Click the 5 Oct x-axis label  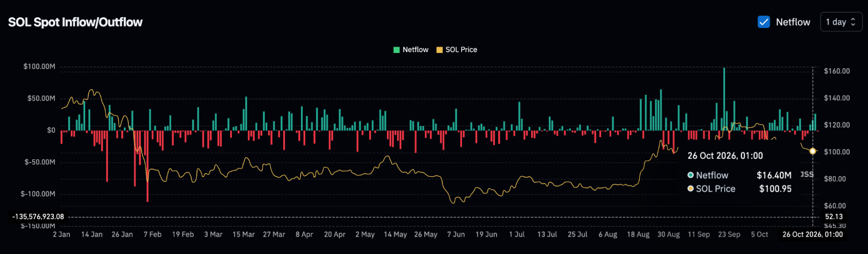pos(759,234)
